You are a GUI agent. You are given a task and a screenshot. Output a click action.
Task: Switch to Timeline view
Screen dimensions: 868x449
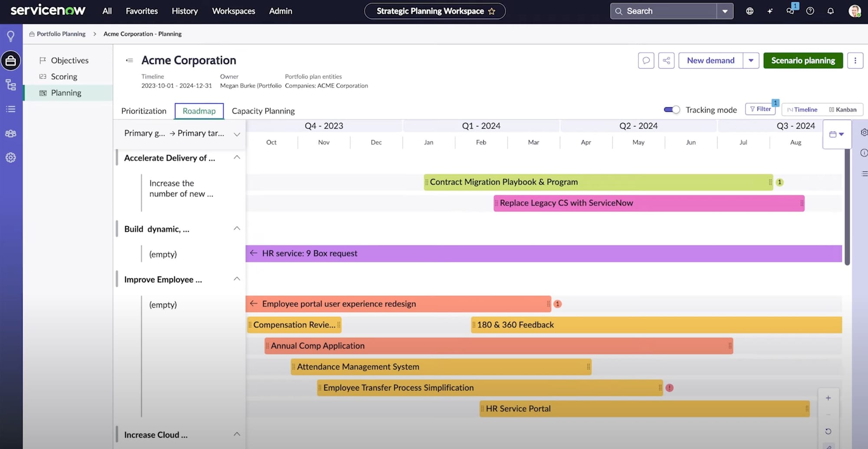[802, 110]
